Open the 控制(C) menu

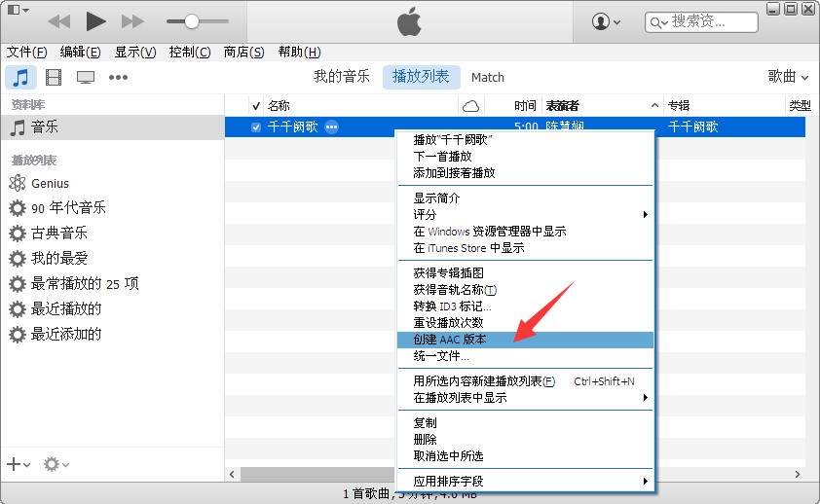[x=190, y=53]
